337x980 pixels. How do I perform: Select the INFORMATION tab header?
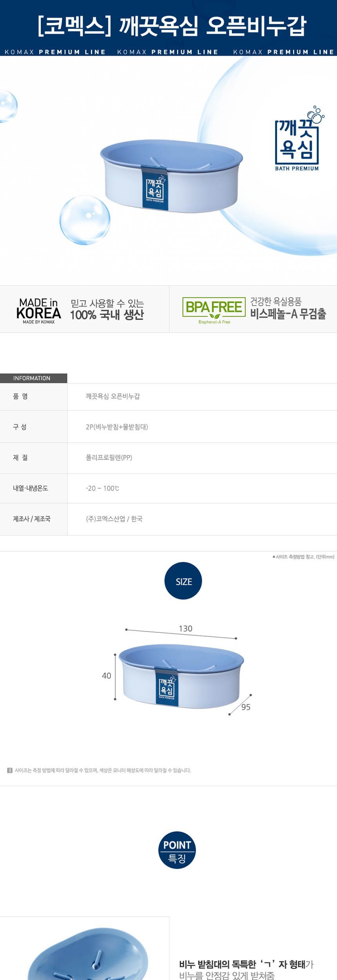33,378
